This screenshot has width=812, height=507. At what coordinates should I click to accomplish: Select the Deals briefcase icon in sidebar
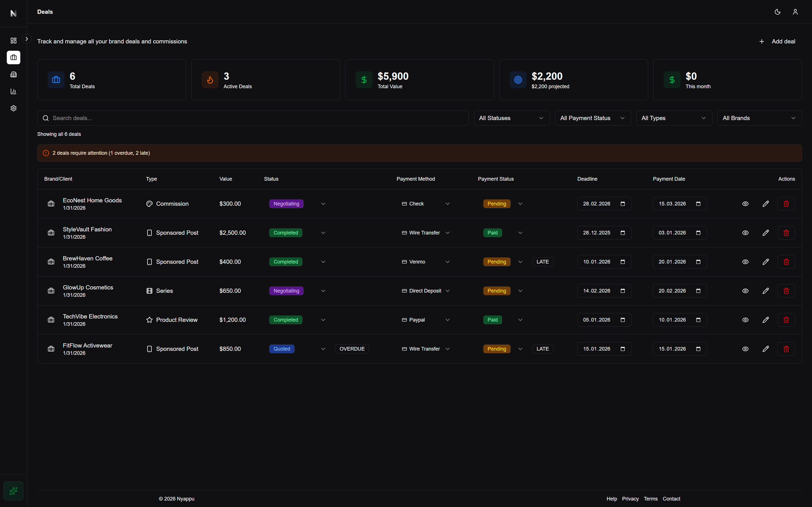[14, 57]
